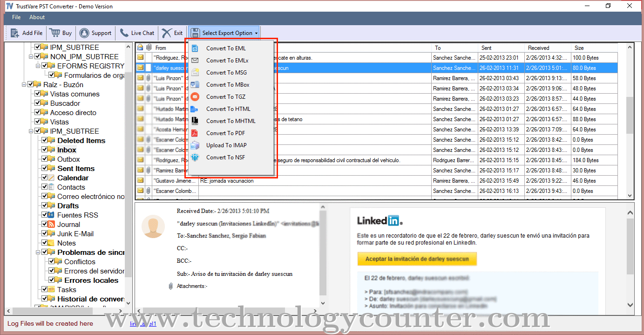644x335 pixels.
Task: Collapse the EFORMS REGISTRY node
Action: (38, 66)
